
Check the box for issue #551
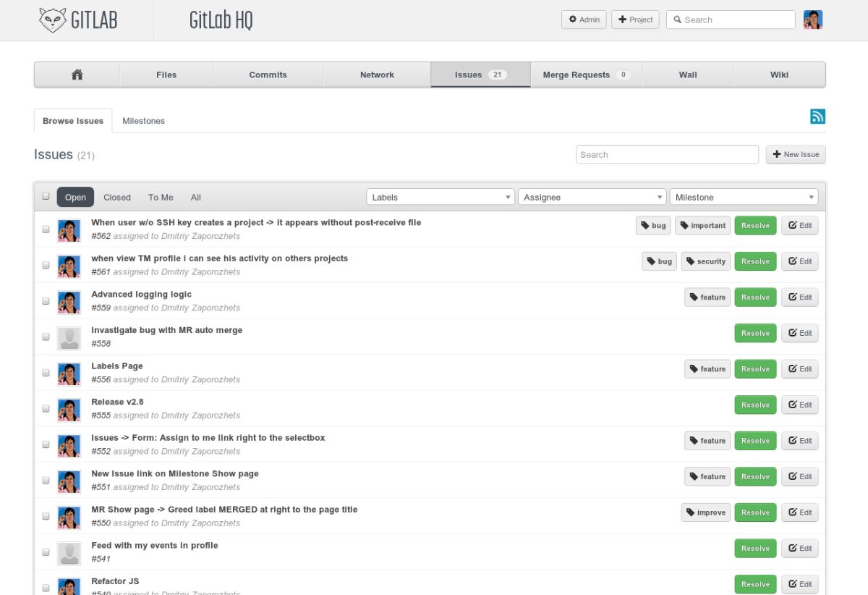tap(46, 481)
